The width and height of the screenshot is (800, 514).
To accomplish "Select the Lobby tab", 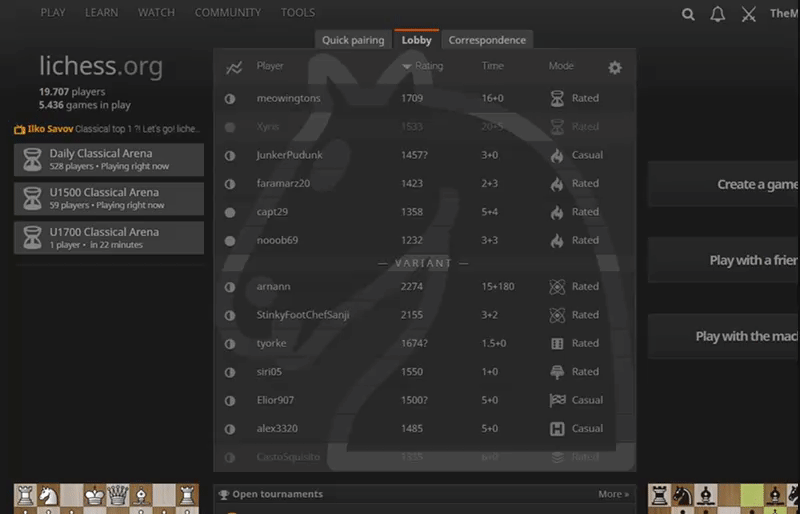I will [x=416, y=40].
